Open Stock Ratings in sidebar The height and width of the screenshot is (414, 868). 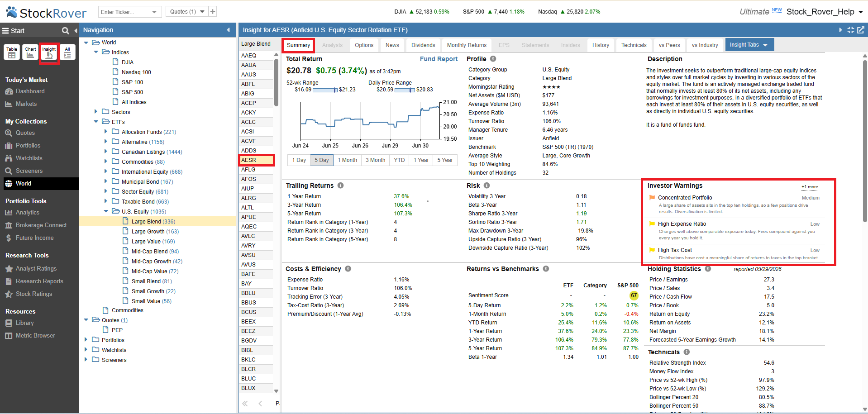pos(34,294)
